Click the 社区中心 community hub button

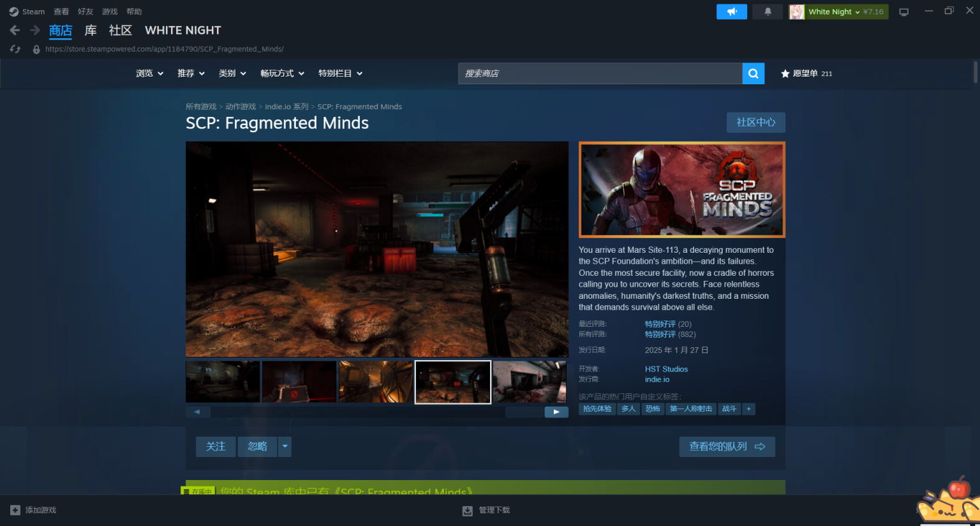coord(755,122)
